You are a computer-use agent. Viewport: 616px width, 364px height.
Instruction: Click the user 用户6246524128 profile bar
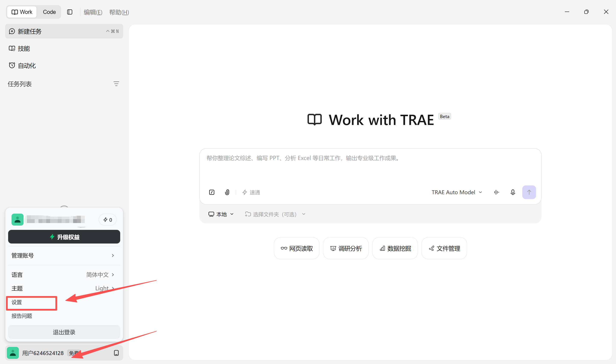[x=64, y=353]
